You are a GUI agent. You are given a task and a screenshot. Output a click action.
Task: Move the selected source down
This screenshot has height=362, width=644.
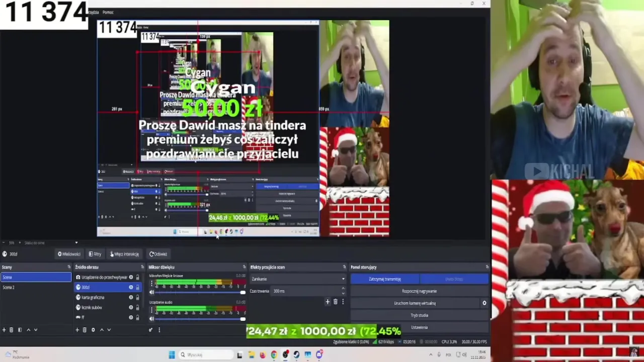pyautogui.click(x=109, y=330)
